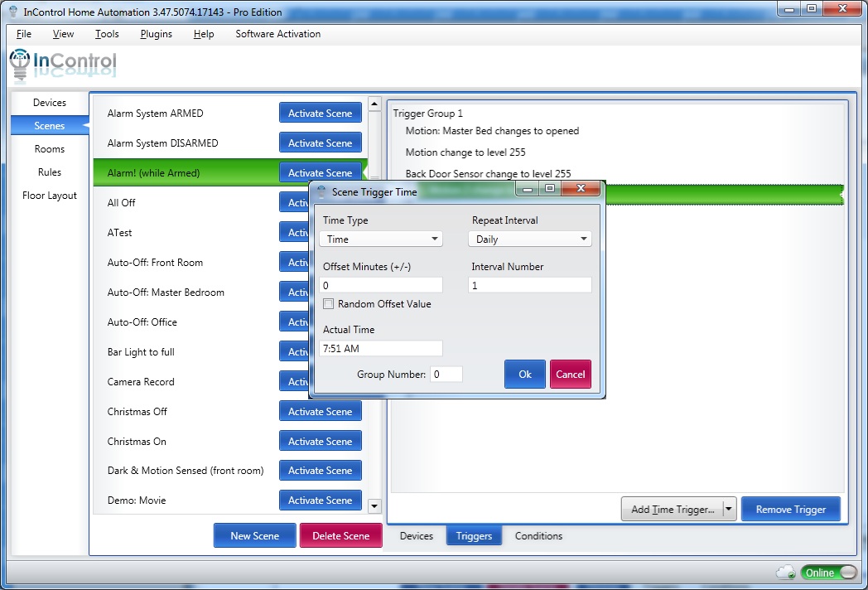The height and width of the screenshot is (590, 868).
Task: Select Devices in the left sidebar
Action: tap(50, 103)
